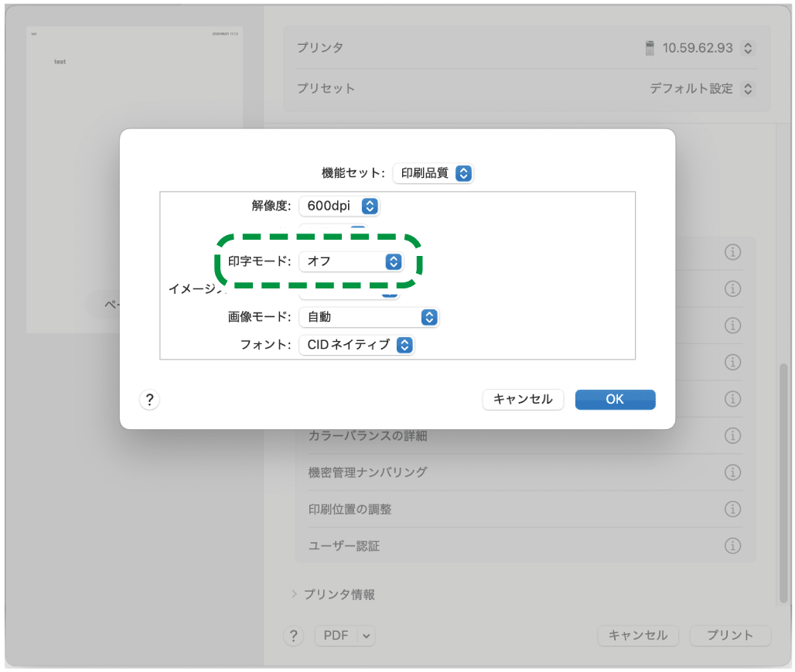Click the topmost info icon in the settings list
Screen dimensions: 795x672
(x=733, y=251)
